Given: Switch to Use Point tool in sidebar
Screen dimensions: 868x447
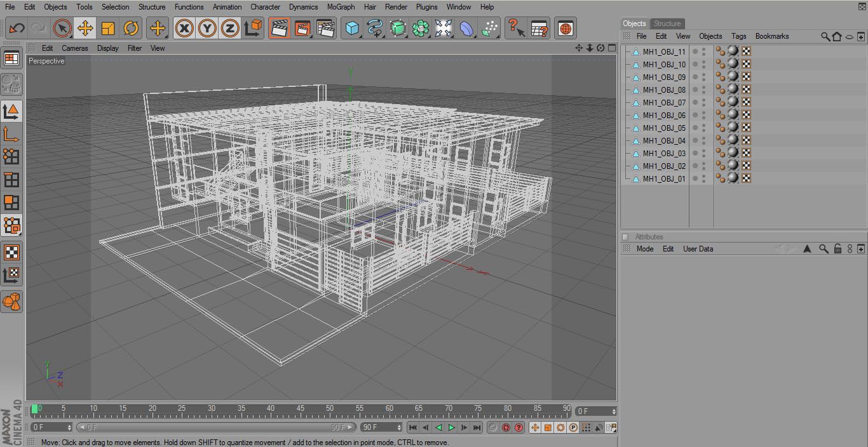Looking at the screenshot, I should [11, 157].
